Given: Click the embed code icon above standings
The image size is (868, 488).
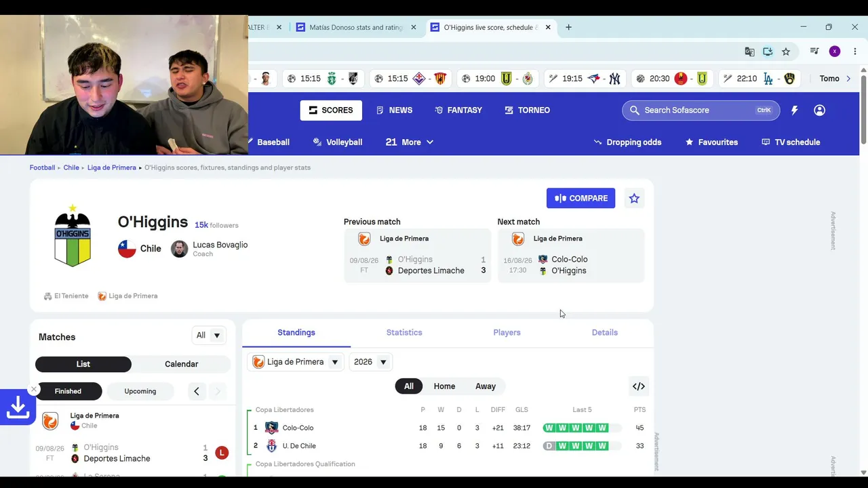Looking at the screenshot, I should [639, 386].
